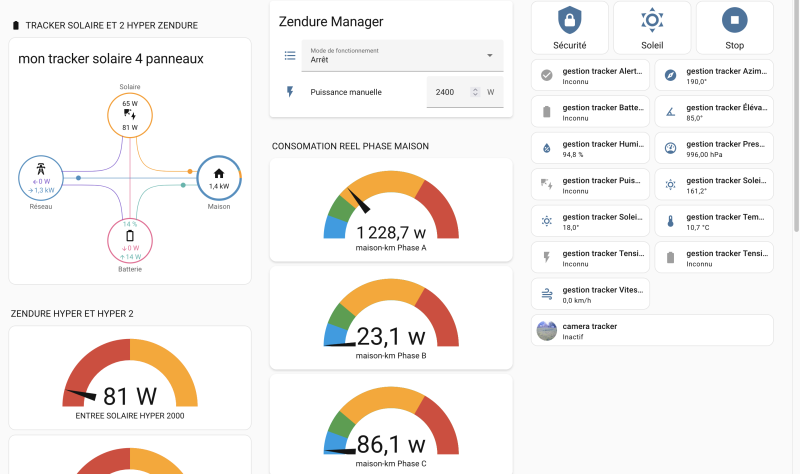Click the Sécurité shield lock icon
The width and height of the screenshot is (800, 474).
click(x=569, y=20)
